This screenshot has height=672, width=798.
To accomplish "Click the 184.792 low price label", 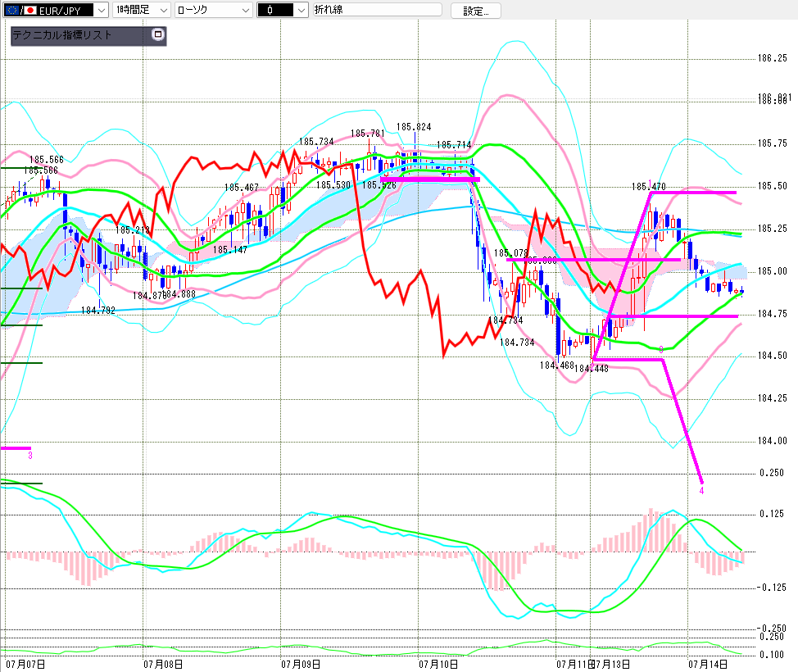I will click(x=98, y=310).
